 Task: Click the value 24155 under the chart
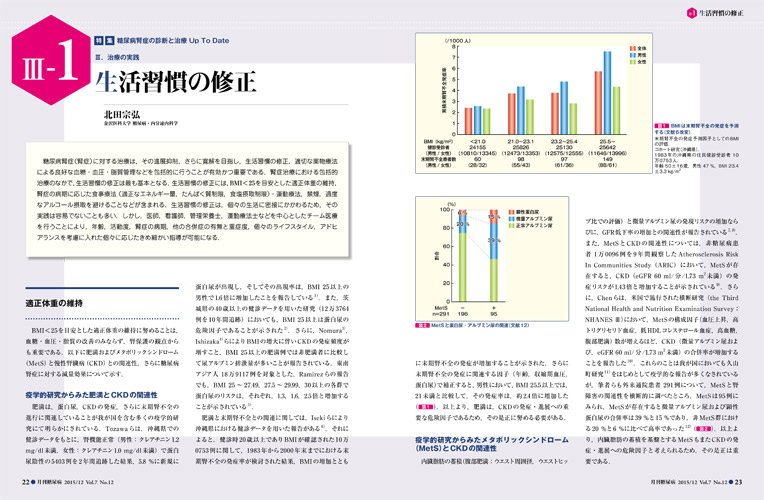477,147
